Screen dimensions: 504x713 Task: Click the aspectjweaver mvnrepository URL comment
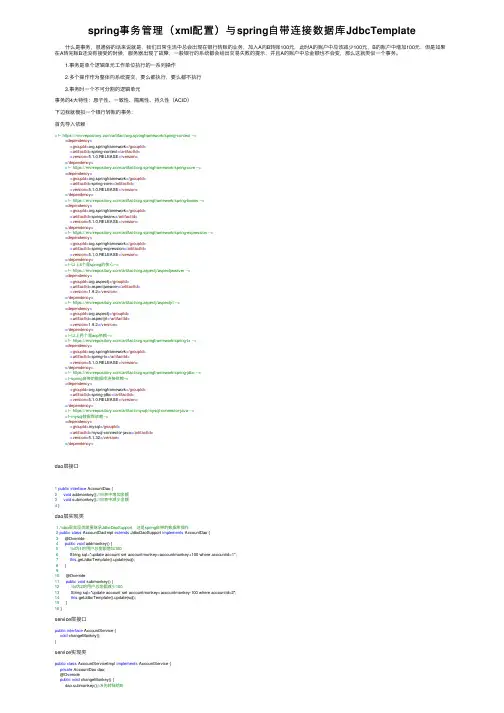pos(127,271)
